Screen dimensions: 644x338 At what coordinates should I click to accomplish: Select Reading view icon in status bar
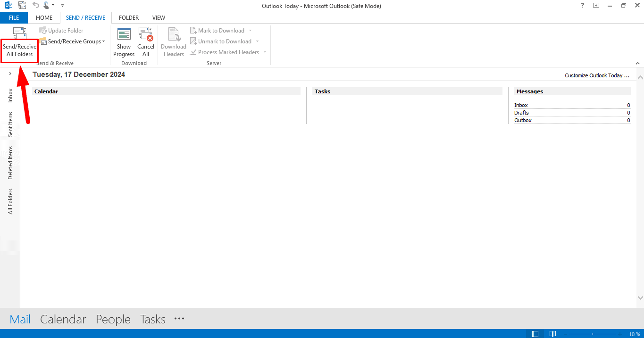pos(553,334)
